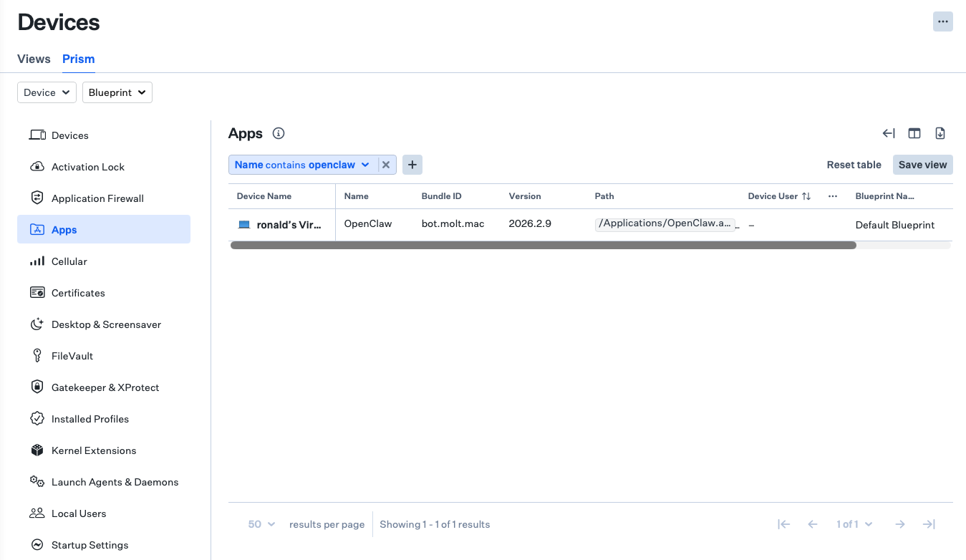Click the collapse sidebar arrow icon
The width and height of the screenshot is (966, 560).
pos(889,133)
